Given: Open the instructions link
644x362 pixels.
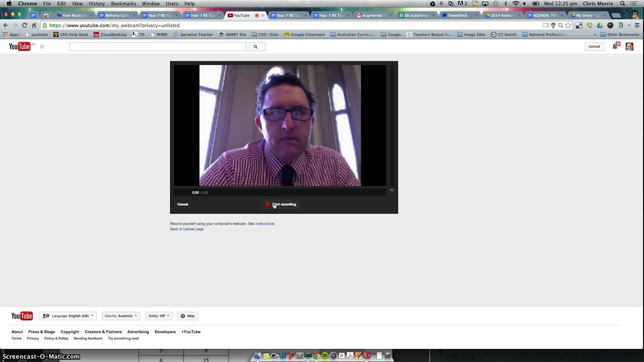Looking at the screenshot, I should [x=265, y=224].
